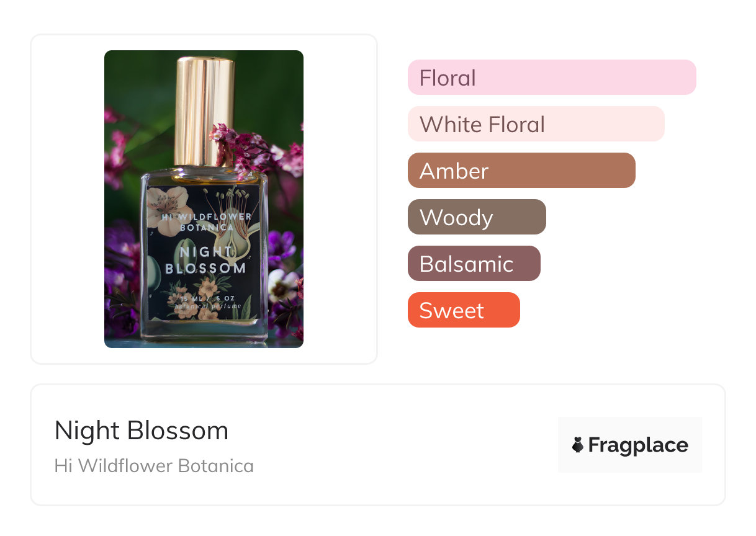This screenshot has height=536, width=756.
Task: Open the Night Blossom title heading
Action: pos(141,430)
